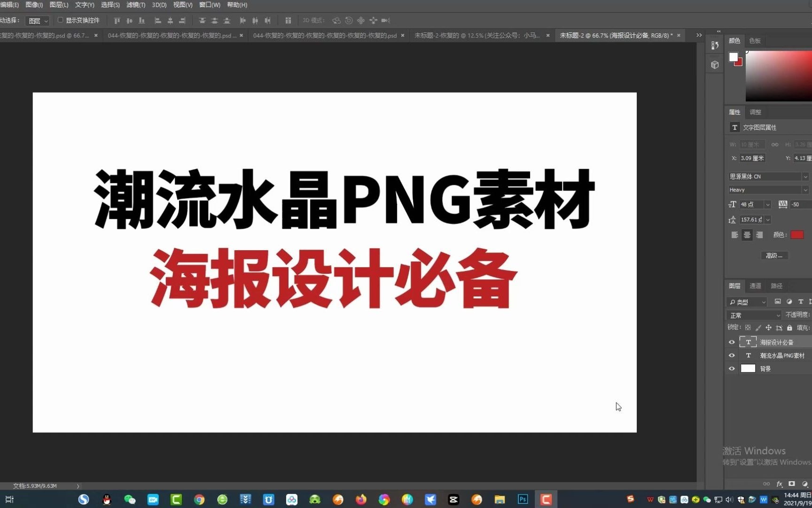Image resolution: width=812 pixels, height=508 pixels.
Task: Filter layers by pixel layer icon
Action: tap(778, 302)
